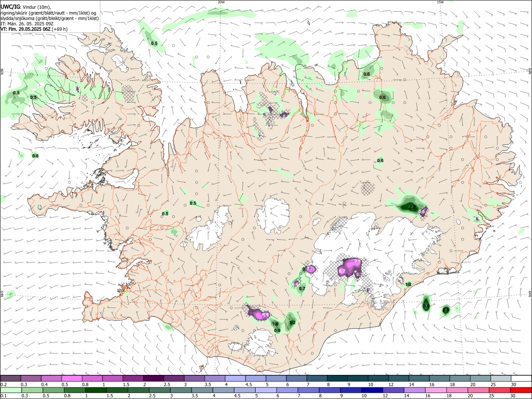
Task: Select lower legend 1–1.5 darkest green swatch
Action: click(96, 390)
